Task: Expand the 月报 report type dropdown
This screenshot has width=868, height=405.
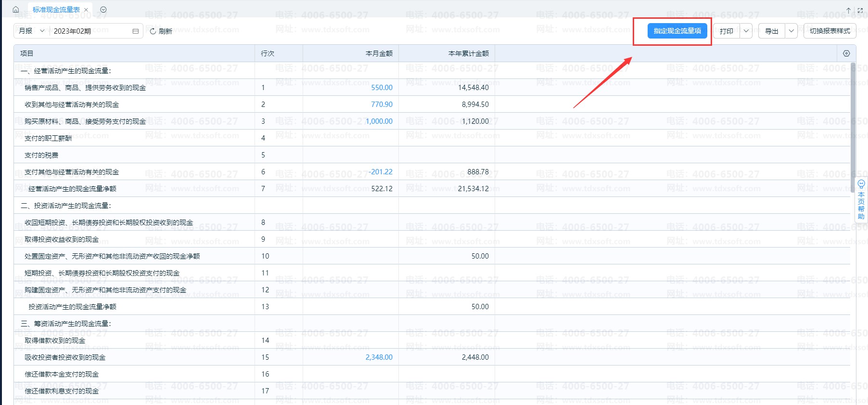Action: pos(31,31)
